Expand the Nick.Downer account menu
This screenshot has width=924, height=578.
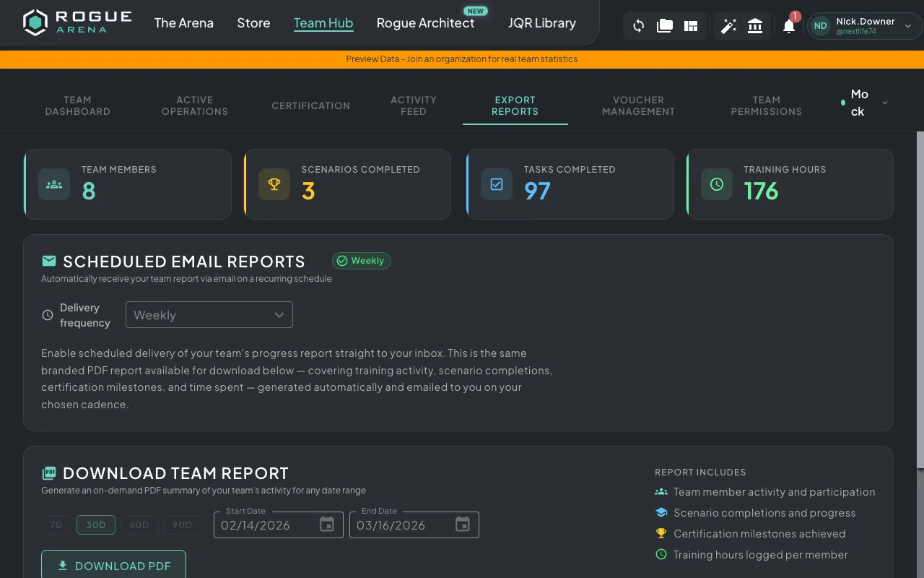863,25
